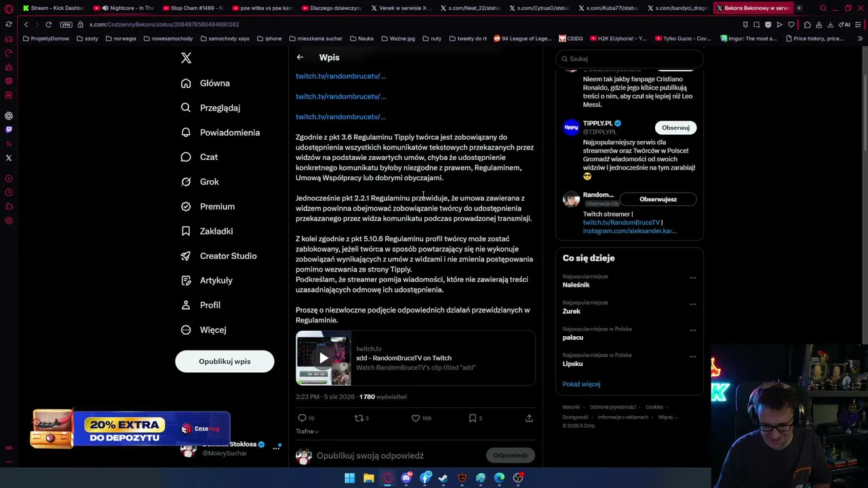Click the Opublikuj wpis button
The image size is (868, 488).
[x=224, y=361]
